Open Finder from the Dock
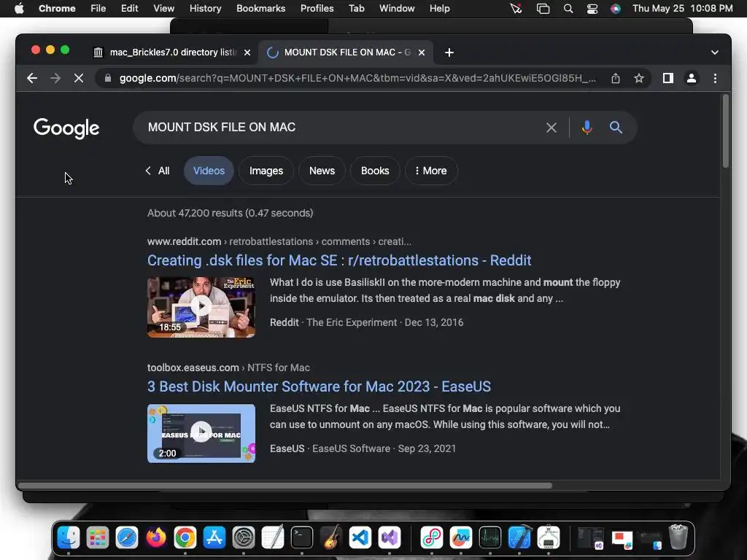This screenshot has height=560, width=747. (x=69, y=537)
